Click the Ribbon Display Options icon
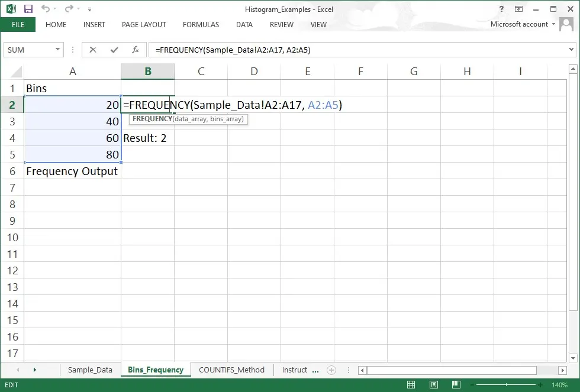The width and height of the screenshot is (580, 392). [x=518, y=9]
